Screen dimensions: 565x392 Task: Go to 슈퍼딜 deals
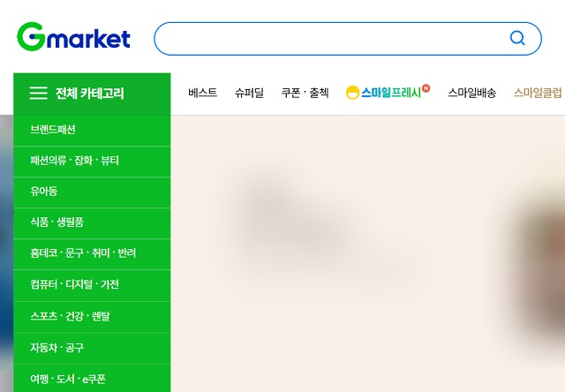pyautogui.click(x=249, y=93)
